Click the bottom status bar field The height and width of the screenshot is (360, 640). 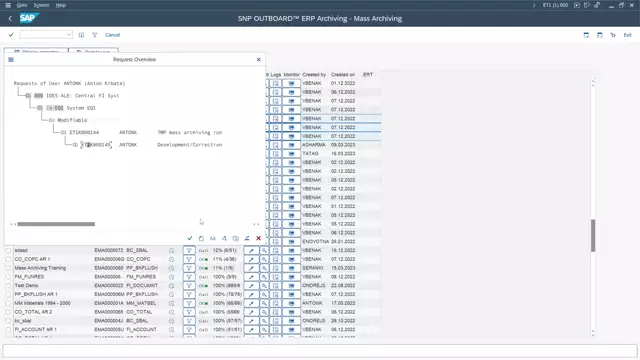pos(320,351)
